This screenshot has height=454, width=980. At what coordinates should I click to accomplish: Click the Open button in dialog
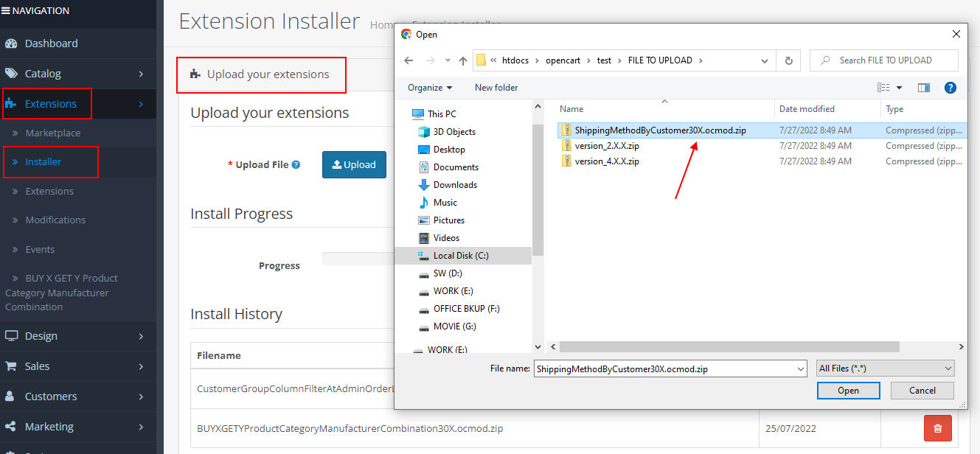848,391
